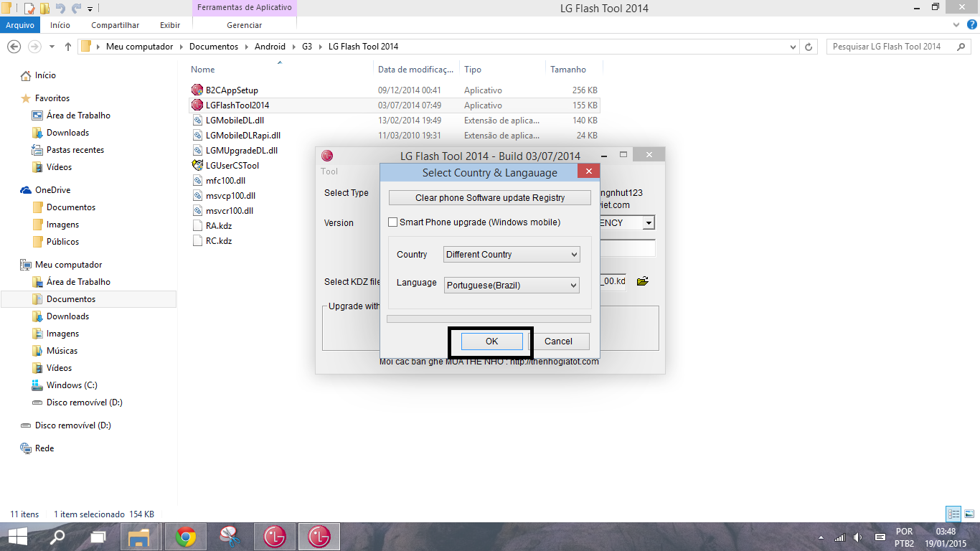Click the Back navigation arrow

[x=13, y=47]
